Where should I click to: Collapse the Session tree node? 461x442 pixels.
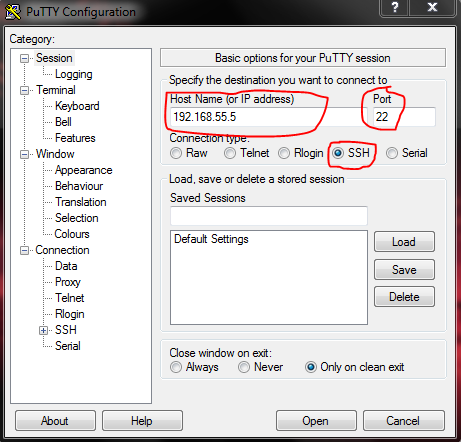click(24, 59)
